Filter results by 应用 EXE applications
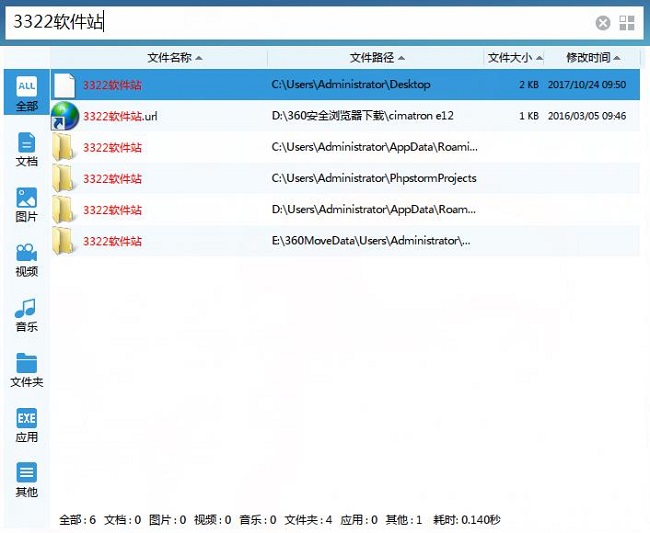The height and width of the screenshot is (533, 650). point(27,425)
